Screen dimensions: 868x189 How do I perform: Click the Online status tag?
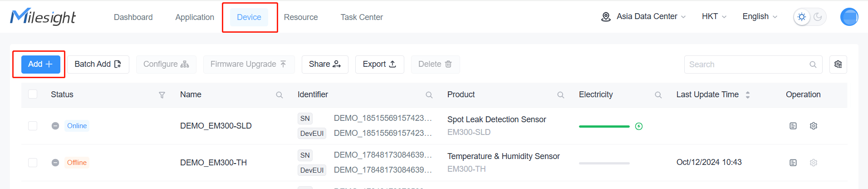coord(77,126)
